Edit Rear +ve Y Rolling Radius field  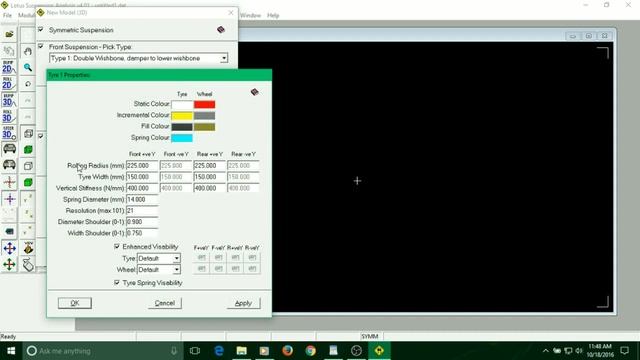click(x=209, y=166)
